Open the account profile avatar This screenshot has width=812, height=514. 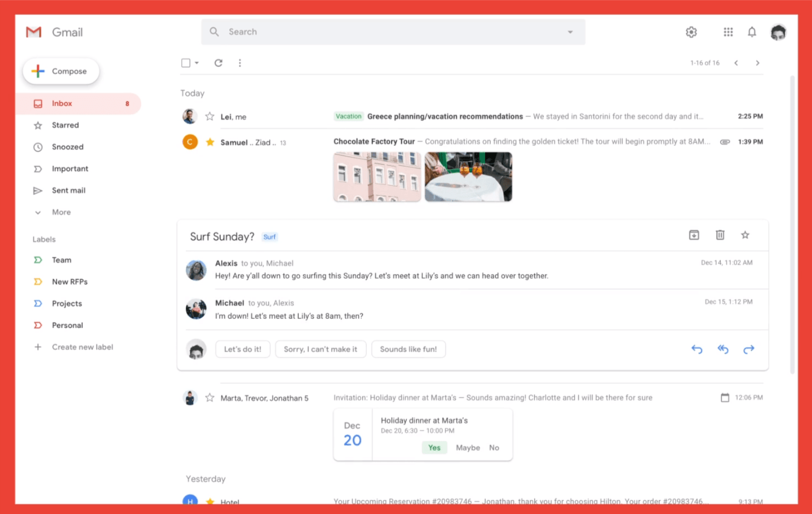coord(778,33)
